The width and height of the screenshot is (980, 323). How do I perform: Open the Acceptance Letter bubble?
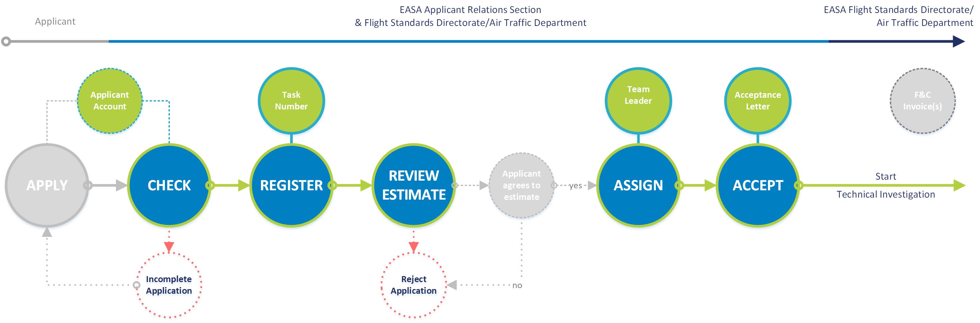click(758, 101)
